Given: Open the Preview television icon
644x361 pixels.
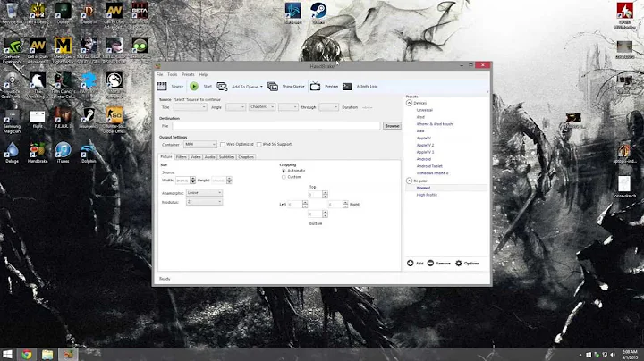Looking at the screenshot, I should 315,86.
